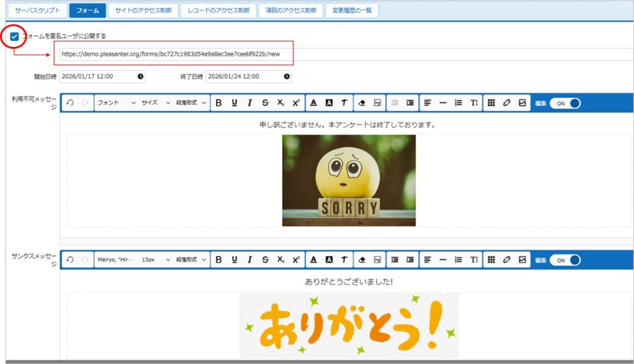Uncheck フォームを匿名ユーザに公開する checkbox
Viewport: 634px width, 364px height.
14,37
